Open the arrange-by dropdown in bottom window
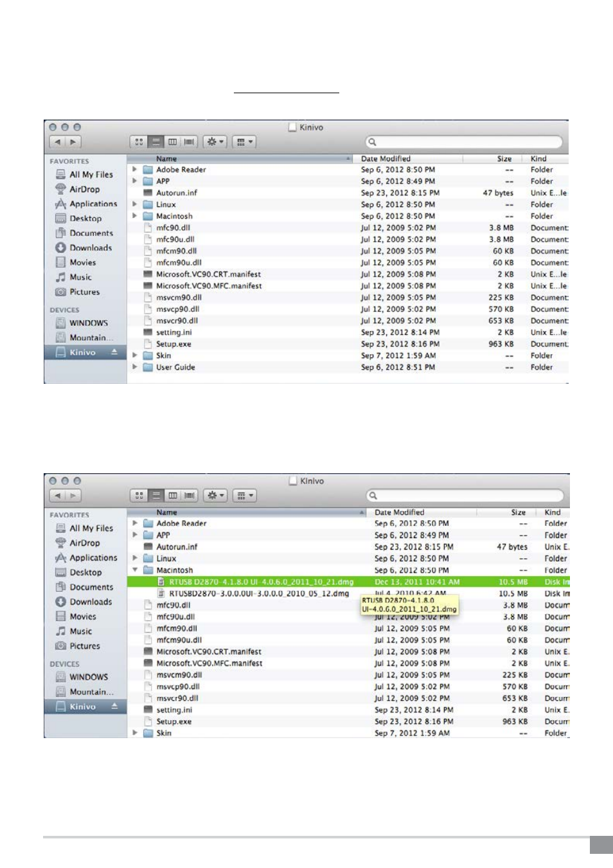Viewport: 613px width, 868px height. tap(244, 495)
